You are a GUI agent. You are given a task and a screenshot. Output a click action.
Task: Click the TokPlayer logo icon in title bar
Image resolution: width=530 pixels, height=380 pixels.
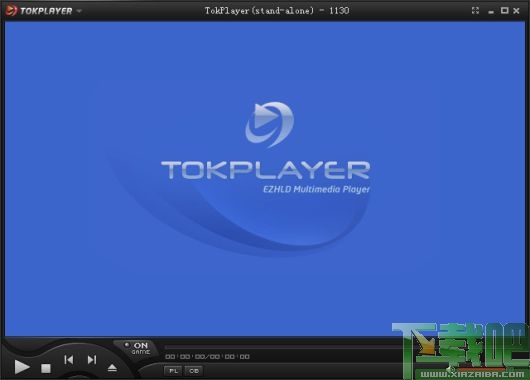click(x=10, y=10)
